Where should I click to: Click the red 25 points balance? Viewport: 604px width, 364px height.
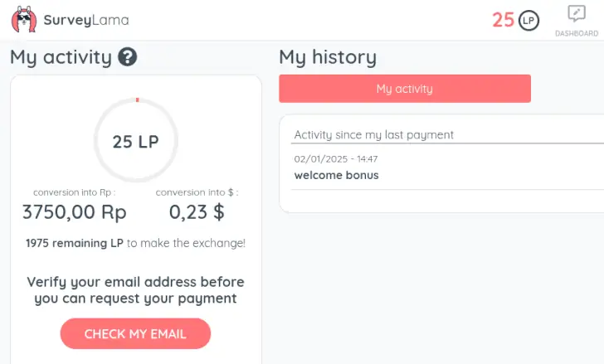pyautogui.click(x=503, y=20)
